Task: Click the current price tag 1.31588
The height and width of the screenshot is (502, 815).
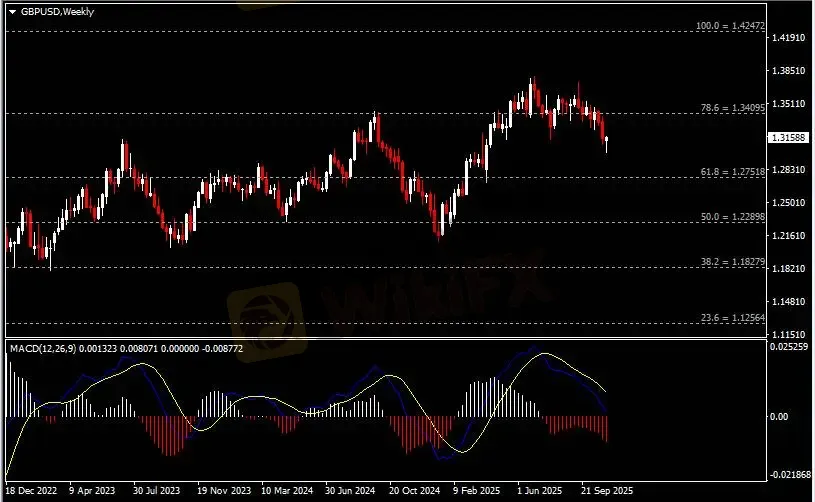Action: click(x=788, y=138)
